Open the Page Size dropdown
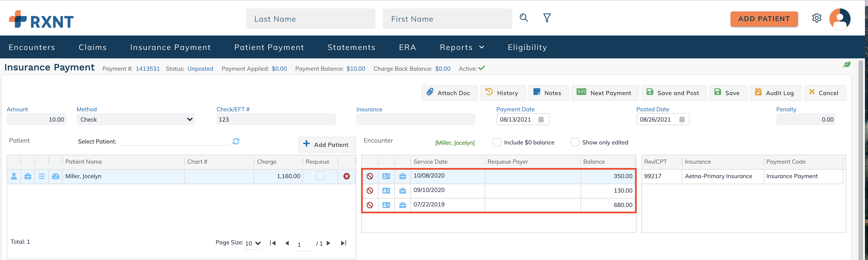Screen dimensions: 868x260 tap(253, 243)
